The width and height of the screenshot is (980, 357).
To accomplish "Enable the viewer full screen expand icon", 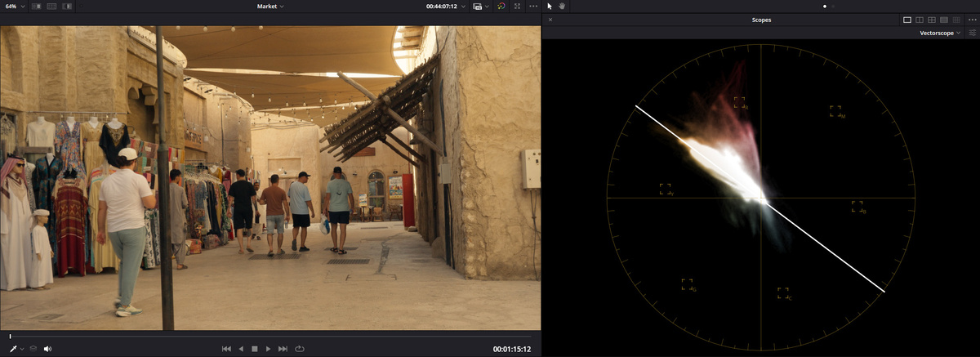I will pos(518,6).
